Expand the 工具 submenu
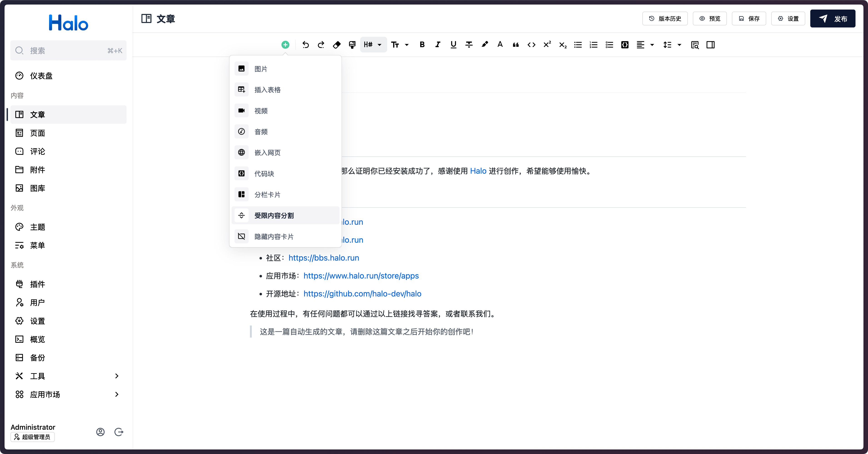This screenshot has width=868, height=454. pyautogui.click(x=68, y=376)
